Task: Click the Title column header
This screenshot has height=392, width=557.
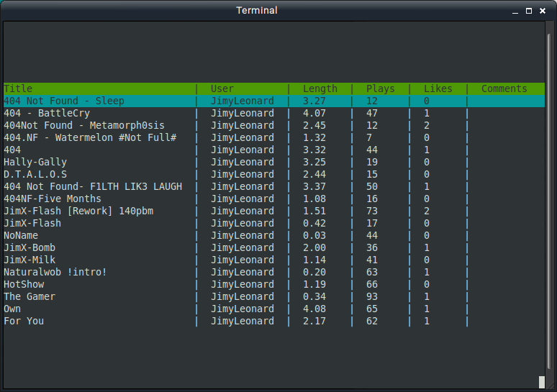Action: (x=18, y=88)
